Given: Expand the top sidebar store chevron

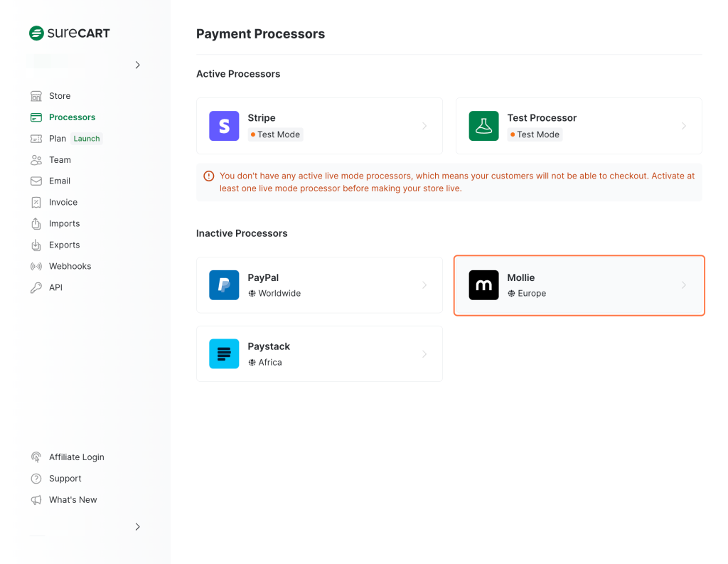Looking at the screenshot, I should point(138,65).
